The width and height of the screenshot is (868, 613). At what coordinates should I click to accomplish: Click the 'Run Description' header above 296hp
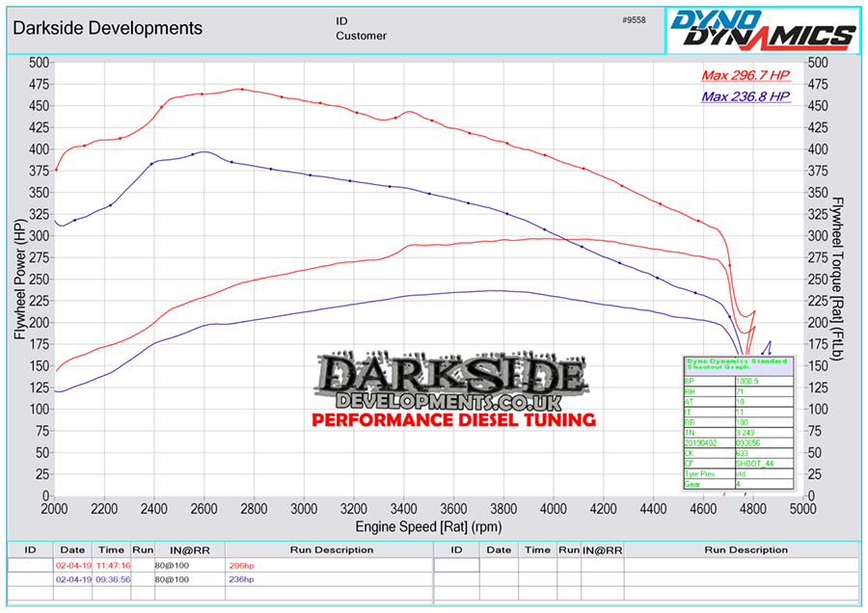(x=332, y=550)
